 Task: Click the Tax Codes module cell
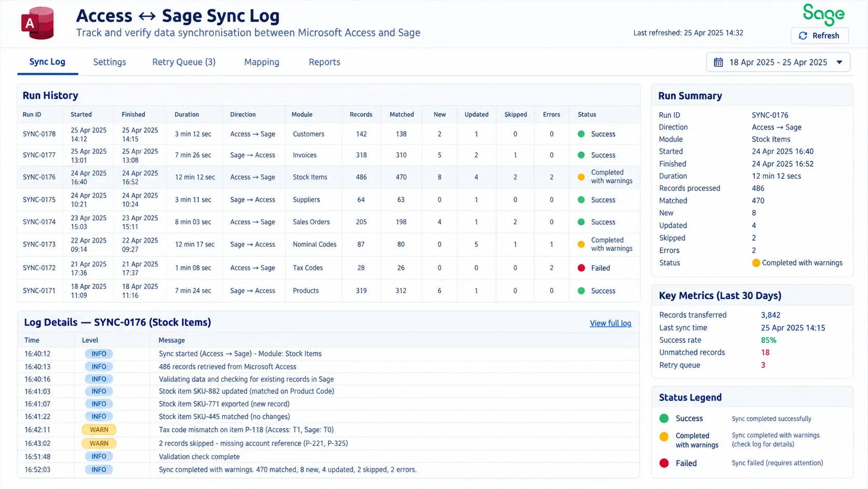[308, 268]
